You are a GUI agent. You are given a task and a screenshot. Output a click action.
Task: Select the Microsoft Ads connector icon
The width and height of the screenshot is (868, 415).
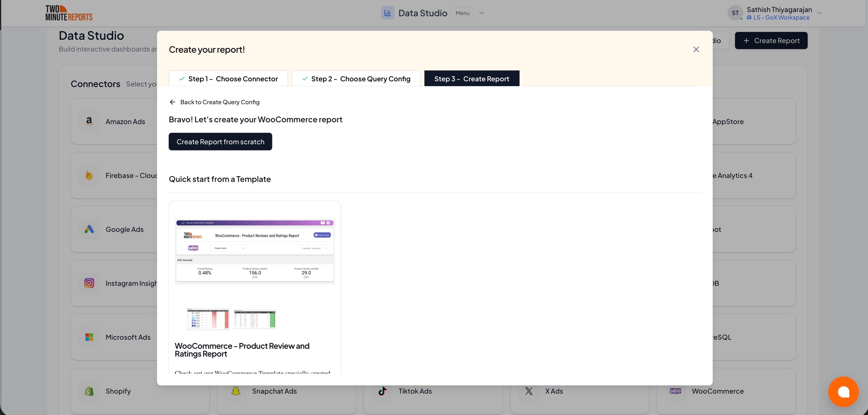[x=89, y=337]
